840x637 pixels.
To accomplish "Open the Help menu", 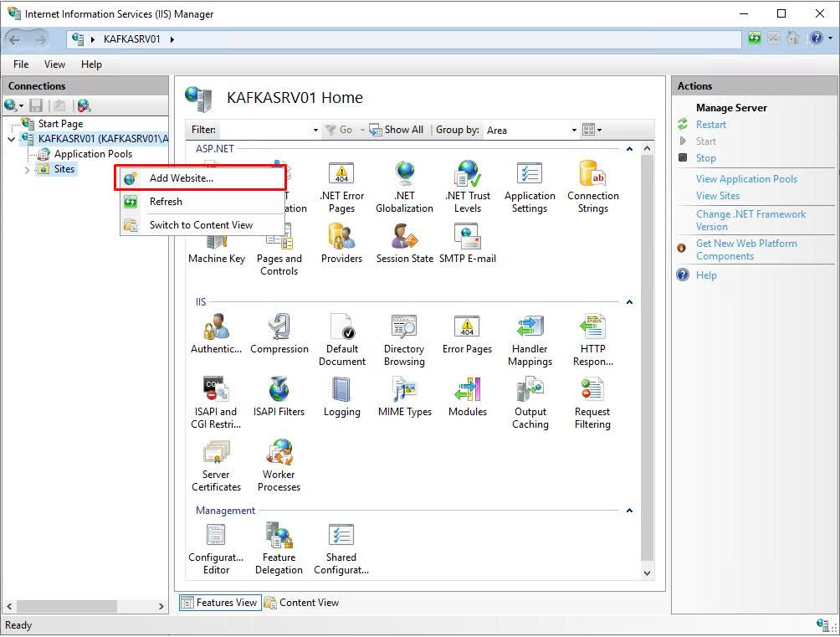I will pyautogui.click(x=91, y=64).
